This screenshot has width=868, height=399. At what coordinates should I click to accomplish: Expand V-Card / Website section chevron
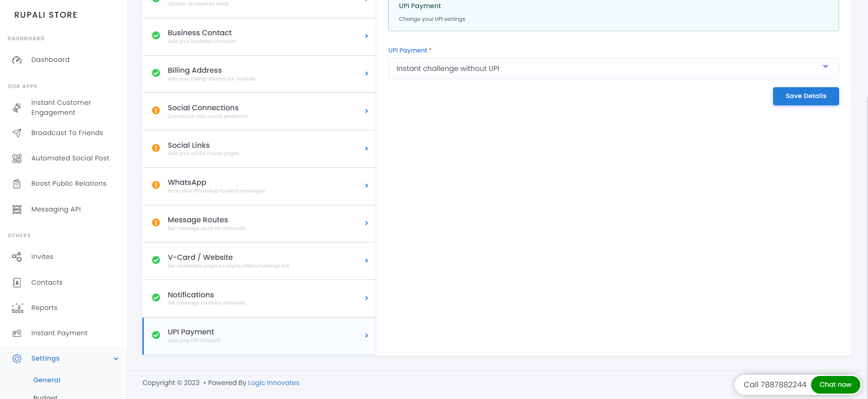pyautogui.click(x=367, y=261)
